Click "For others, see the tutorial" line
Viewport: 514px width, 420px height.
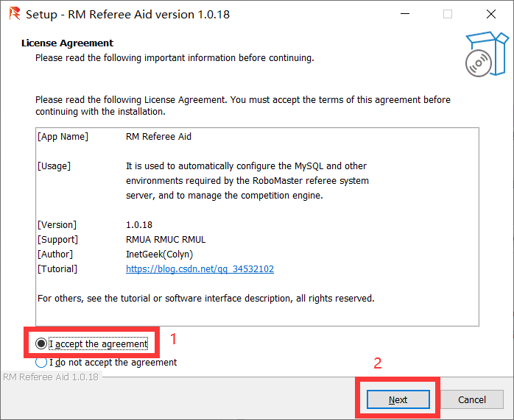tap(206, 299)
